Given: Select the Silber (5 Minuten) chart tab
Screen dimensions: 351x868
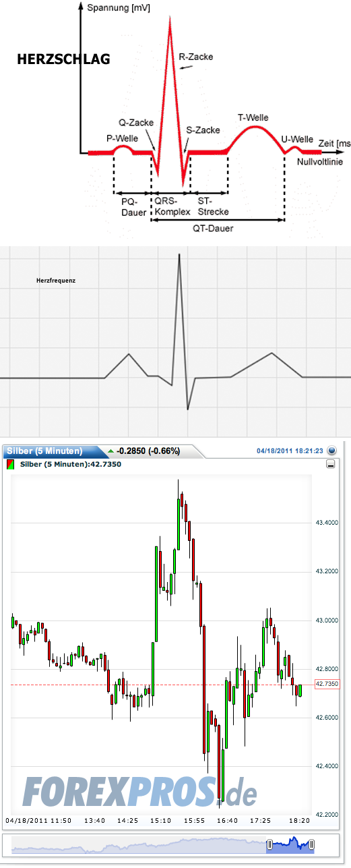Looking at the screenshot, I should click(50, 451).
